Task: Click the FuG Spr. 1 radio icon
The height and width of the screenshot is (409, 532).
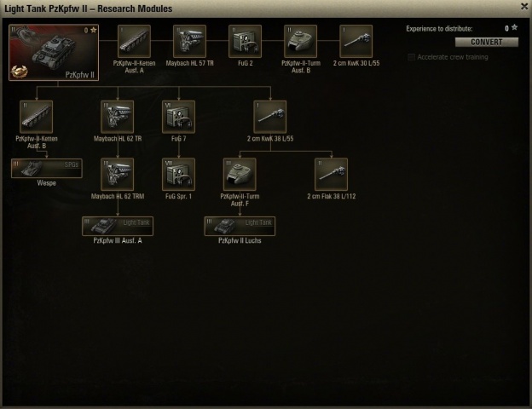Action: coord(179,175)
